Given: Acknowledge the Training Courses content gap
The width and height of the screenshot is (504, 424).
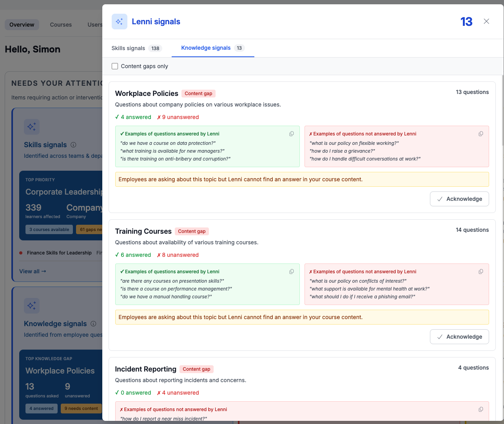Looking at the screenshot, I should click(459, 337).
